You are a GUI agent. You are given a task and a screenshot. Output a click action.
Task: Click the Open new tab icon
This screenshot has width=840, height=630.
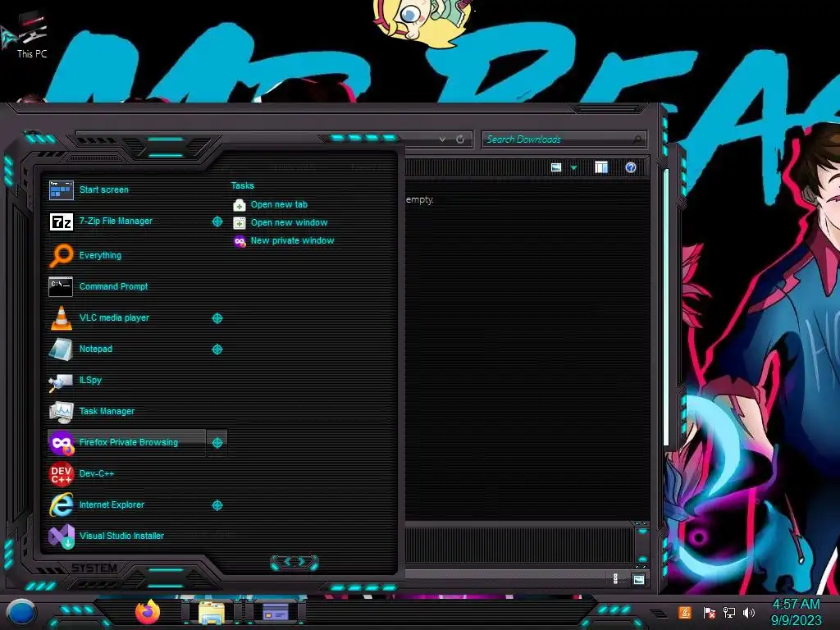pos(240,205)
